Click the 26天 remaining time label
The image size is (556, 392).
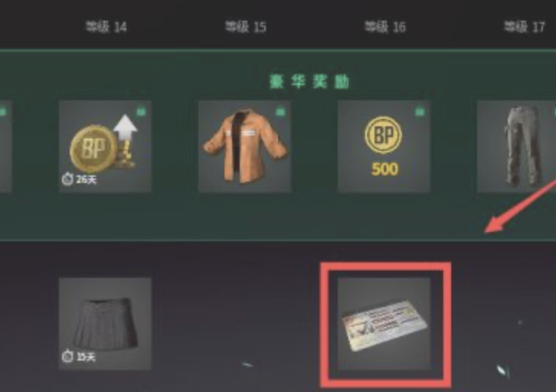tap(87, 180)
